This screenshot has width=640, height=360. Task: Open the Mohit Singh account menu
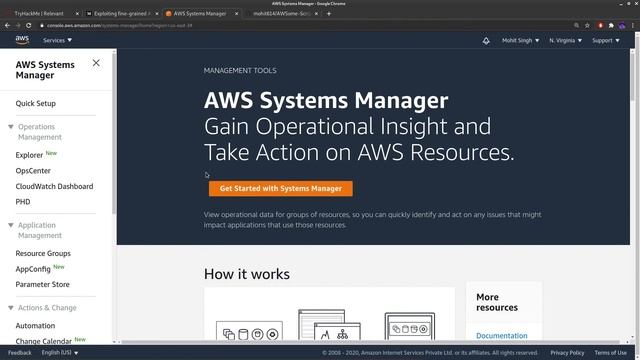click(520, 40)
